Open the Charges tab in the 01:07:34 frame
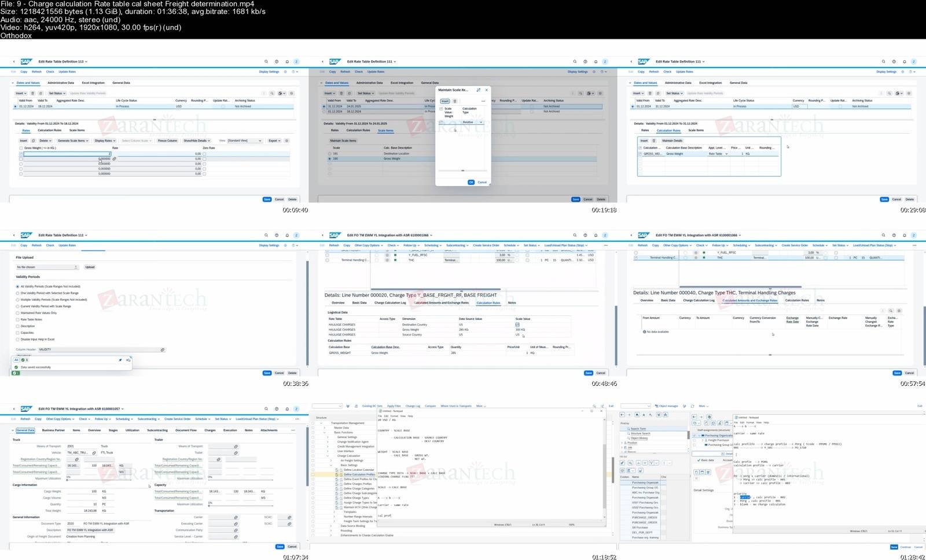This screenshot has width=926, height=560. (x=210, y=430)
